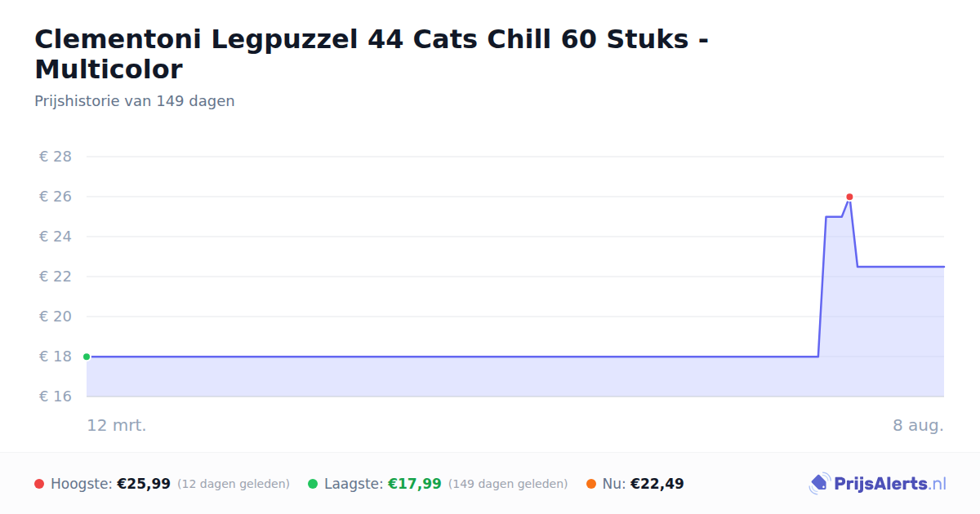
Task: Click the green lowest price dot on the chart
Action: (87, 357)
